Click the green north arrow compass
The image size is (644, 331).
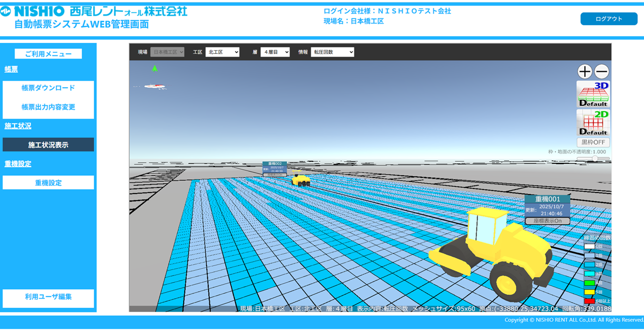(154, 69)
